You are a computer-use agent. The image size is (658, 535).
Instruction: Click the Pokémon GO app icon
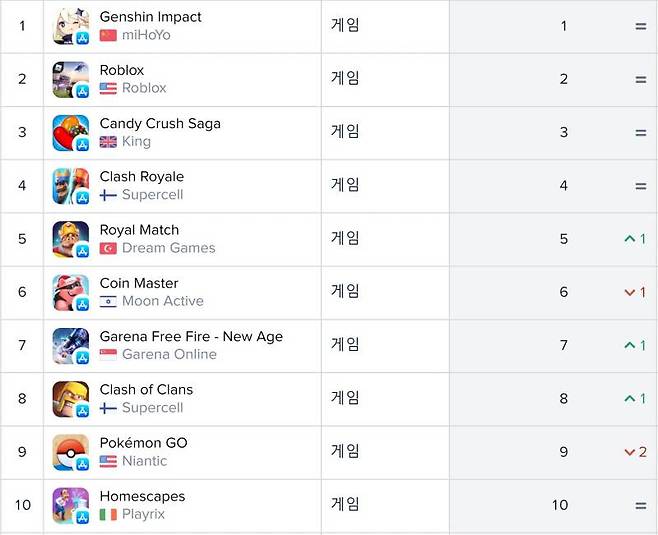(x=70, y=452)
